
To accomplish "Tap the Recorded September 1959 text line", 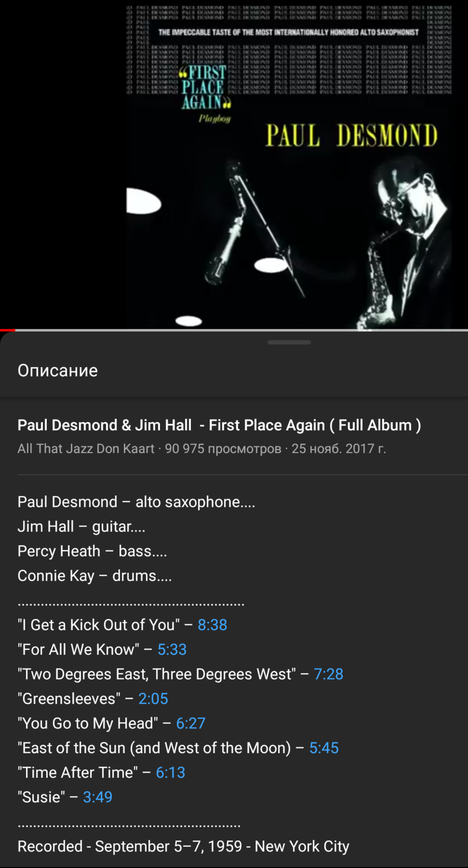I will click(183, 846).
